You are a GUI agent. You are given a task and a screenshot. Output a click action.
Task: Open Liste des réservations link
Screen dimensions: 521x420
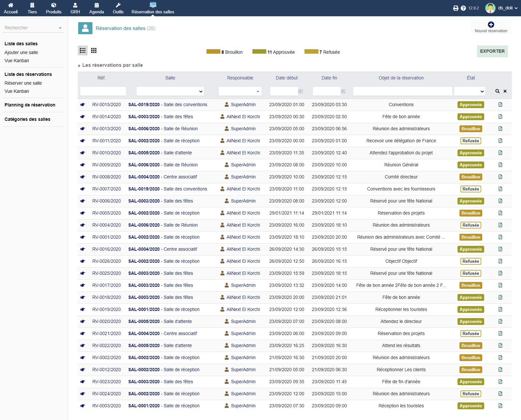pos(28,74)
